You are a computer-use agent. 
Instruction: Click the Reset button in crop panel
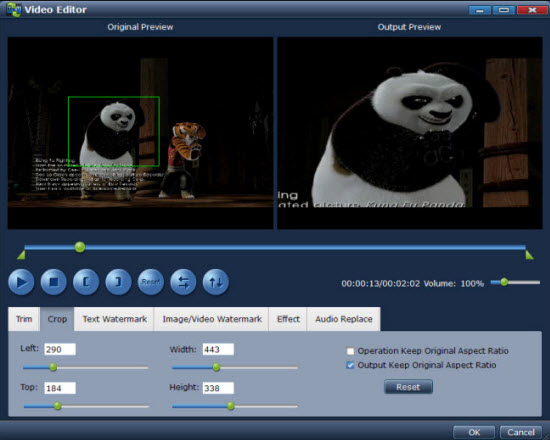[x=408, y=387]
